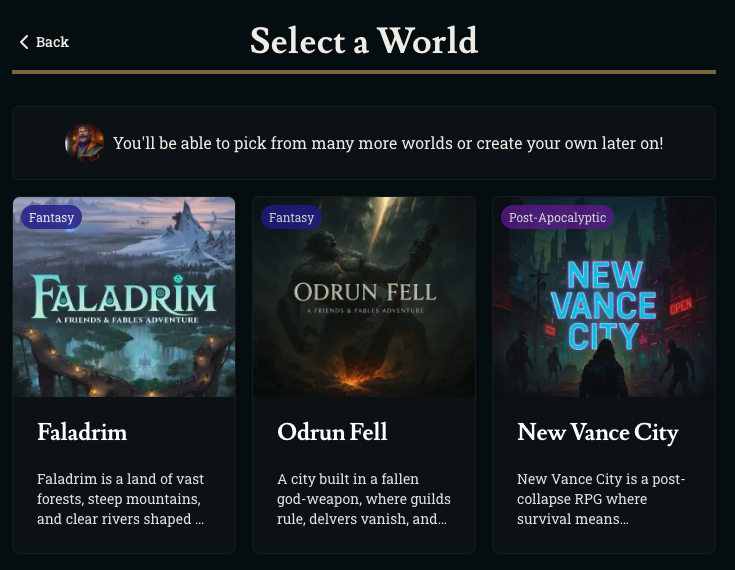Click the Fantasy tag on Odrun Fell card

(x=291, y=217)
